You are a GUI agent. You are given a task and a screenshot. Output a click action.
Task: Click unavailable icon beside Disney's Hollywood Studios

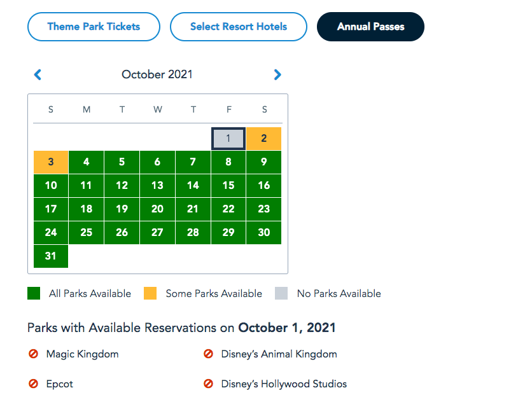click(x=208, y=384)
